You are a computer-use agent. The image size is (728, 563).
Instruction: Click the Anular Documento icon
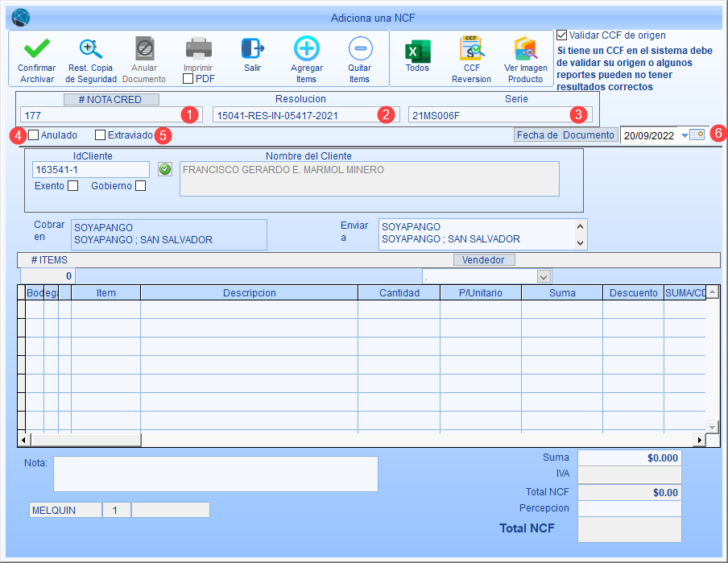pos(144,48)
